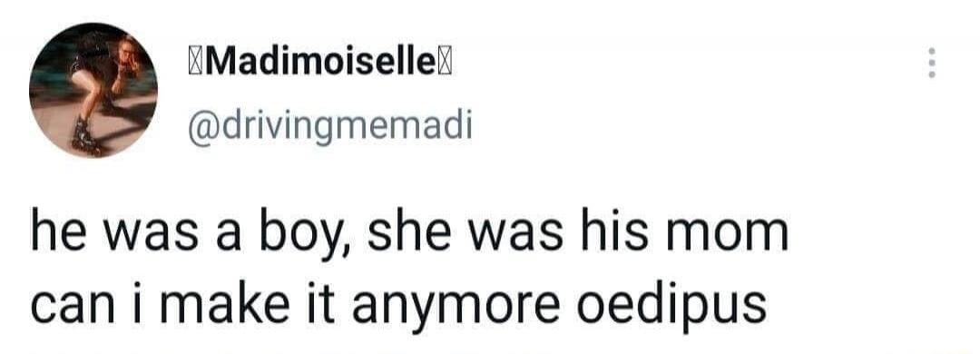Click the @ symbol in the username
The height and width of the screenshot is (354, 980).
201,129
